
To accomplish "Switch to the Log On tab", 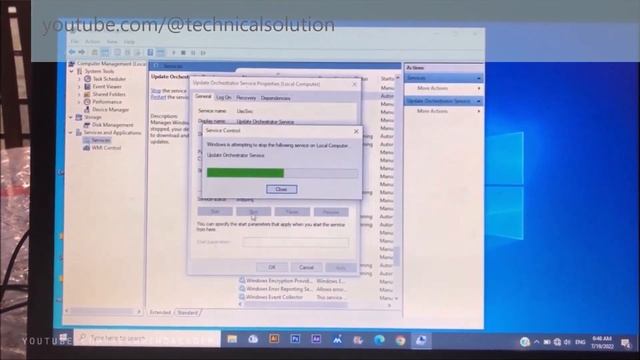I will point(223,98).
